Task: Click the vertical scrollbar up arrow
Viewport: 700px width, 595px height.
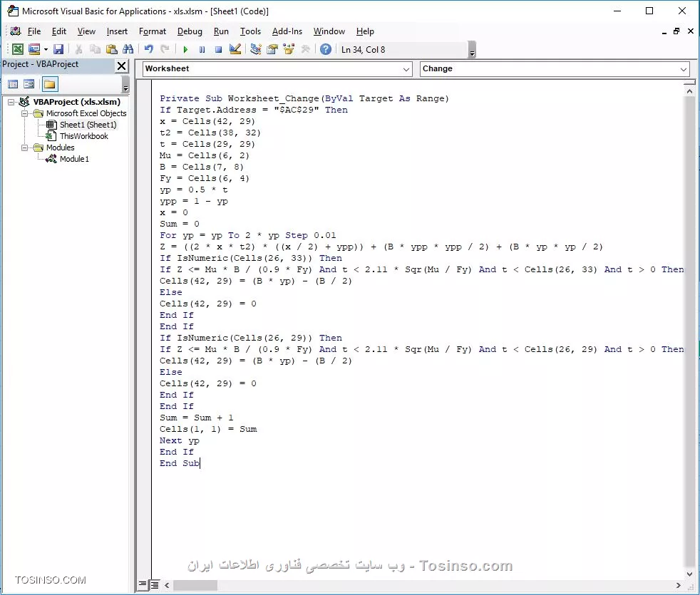Action: tap(690, 91)
